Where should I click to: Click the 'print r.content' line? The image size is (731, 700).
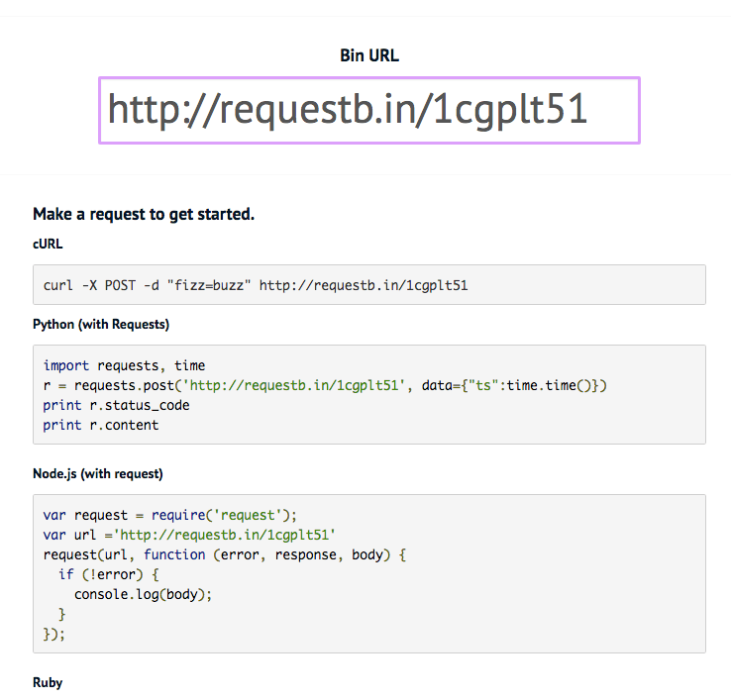(100, 425)
